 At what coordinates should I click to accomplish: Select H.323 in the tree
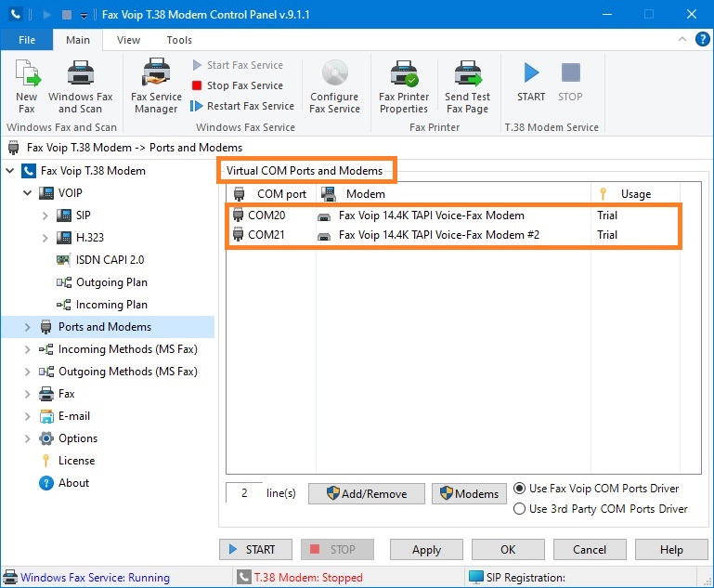(x=81, y=238)
